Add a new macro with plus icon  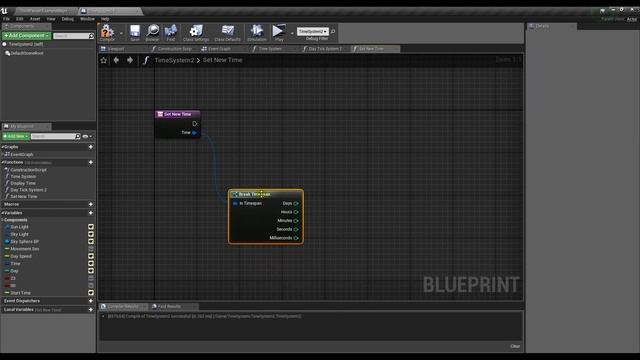[91, 204]
